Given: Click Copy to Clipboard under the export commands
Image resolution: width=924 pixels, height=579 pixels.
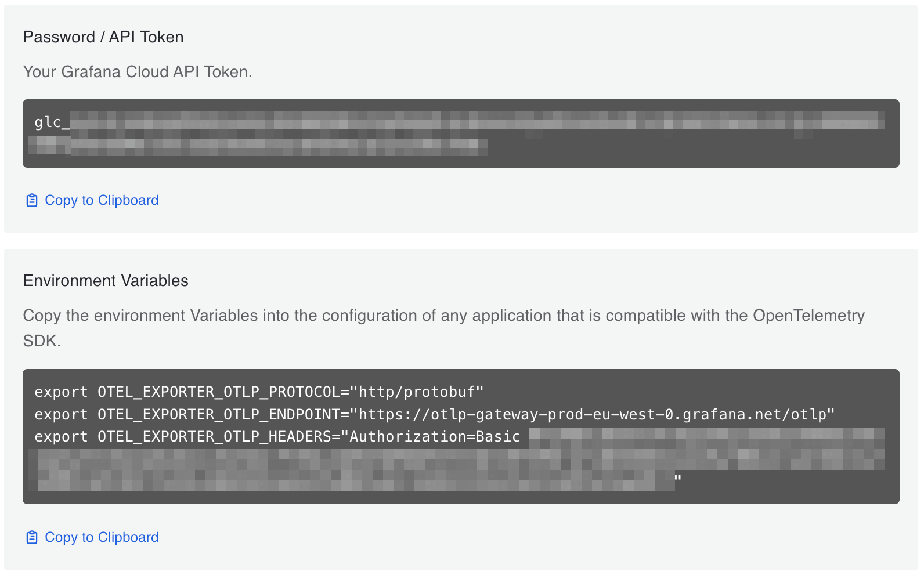Looking at the screenshot, I should [x=101, y=537].
